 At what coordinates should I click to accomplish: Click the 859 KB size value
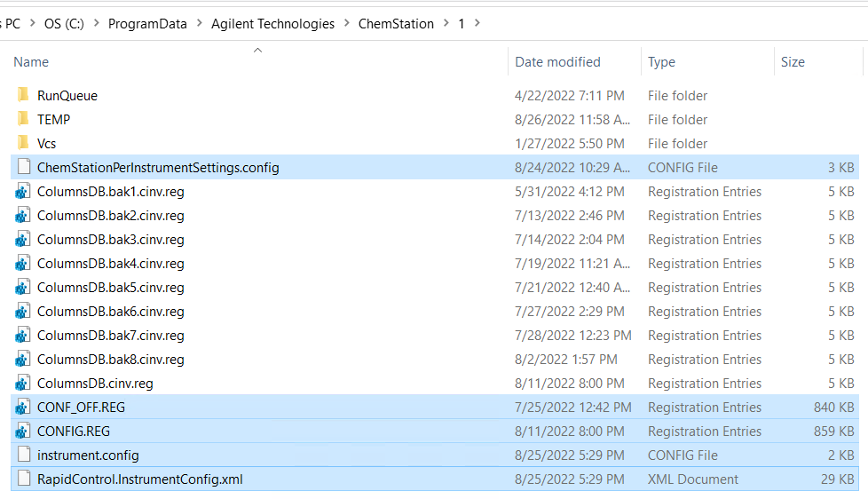point(833,432)
